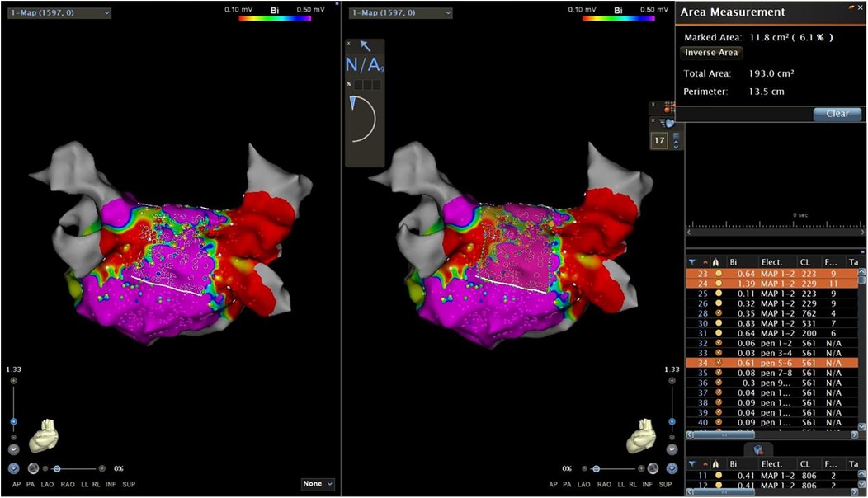Click the orange sort arrow in upper table header
The height and width of the screenshot is (498, 868).
tap(705, 262)
